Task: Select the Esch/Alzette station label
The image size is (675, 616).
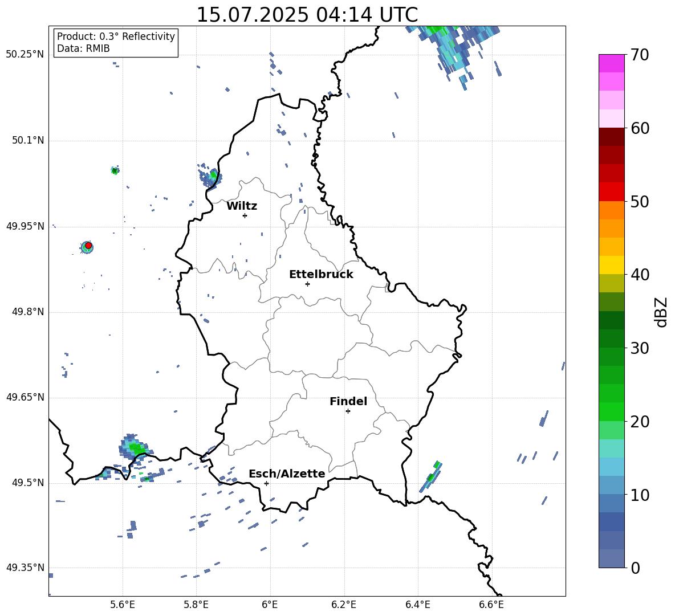Action: pyautogui.click(x=287, y=473)
